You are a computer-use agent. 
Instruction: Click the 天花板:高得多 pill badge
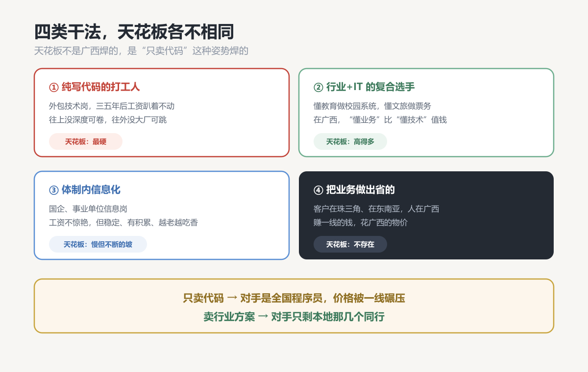point(350,141)
